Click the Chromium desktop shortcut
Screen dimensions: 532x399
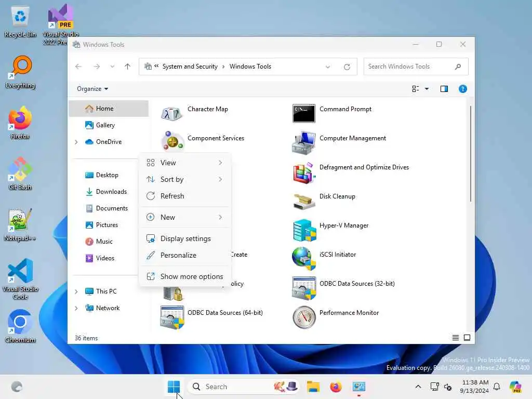click(x=20, y=326)
